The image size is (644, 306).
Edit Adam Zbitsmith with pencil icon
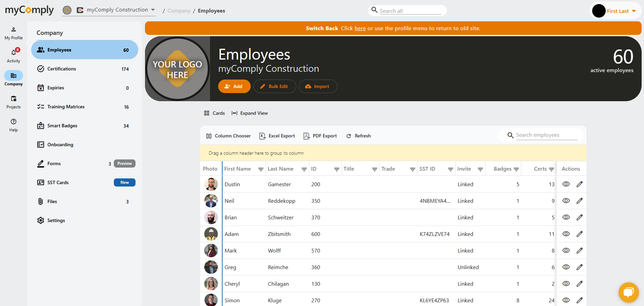coord(580,234)
